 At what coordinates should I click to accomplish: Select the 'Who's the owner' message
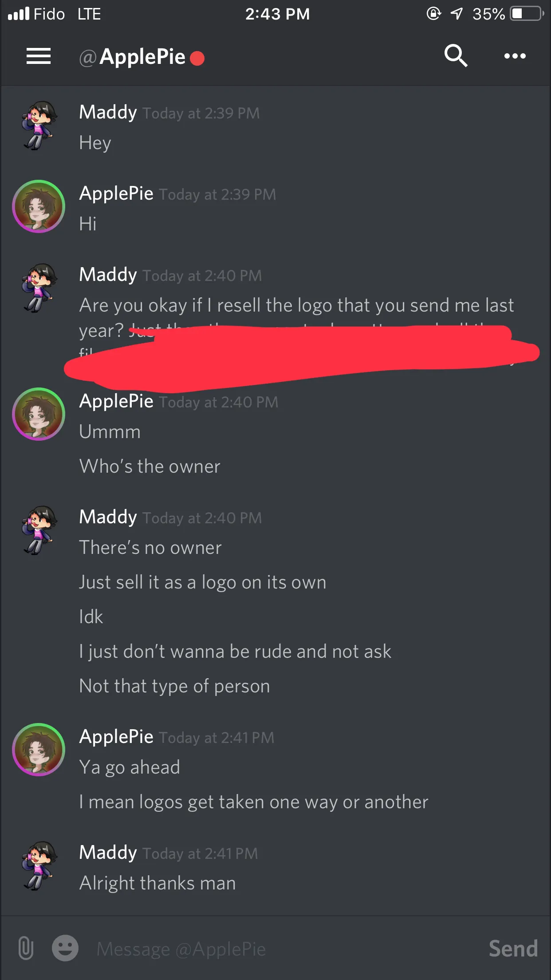pos(150,466)
